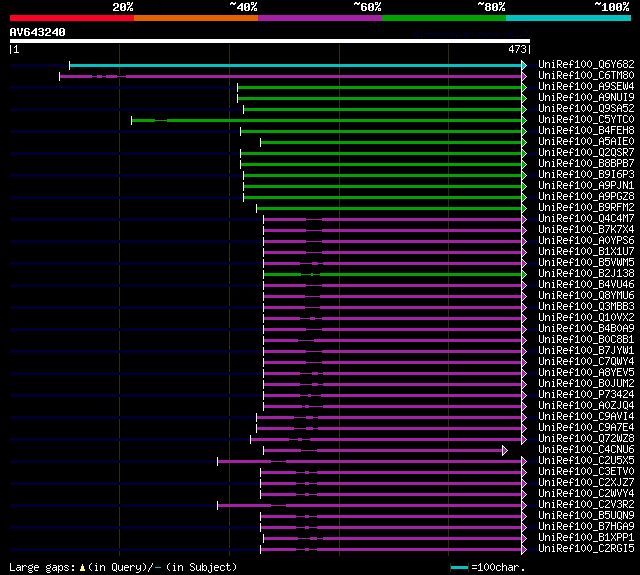
Task: Select the UniRef100_C4CNU6 label
Action: tap(586, 450)
